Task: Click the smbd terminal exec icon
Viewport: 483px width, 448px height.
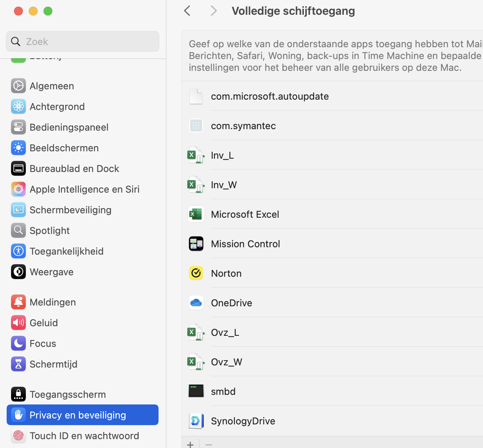Action: [x=196, y=391]
